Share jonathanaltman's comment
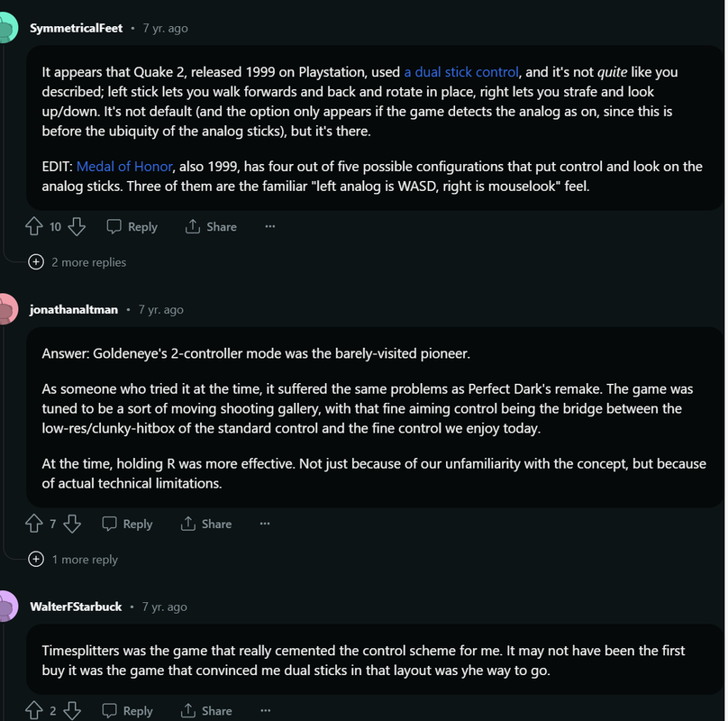 coord(206,524)
